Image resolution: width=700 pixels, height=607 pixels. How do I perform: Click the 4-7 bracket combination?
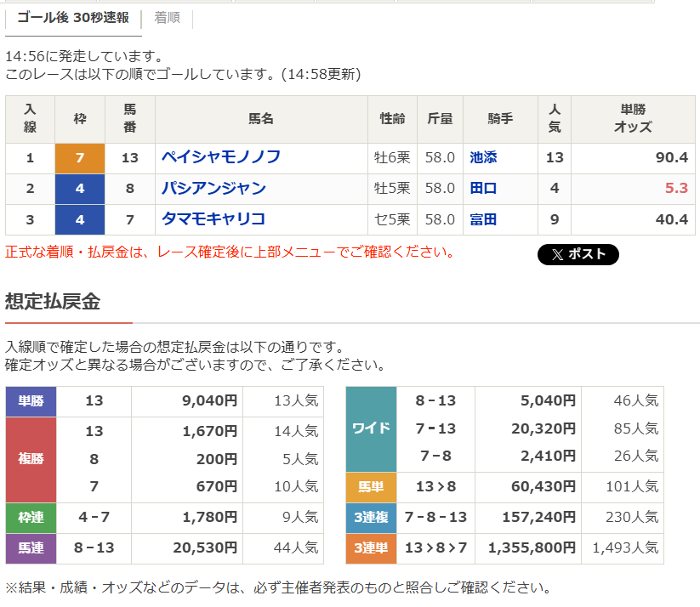click(x=94, y=517)
